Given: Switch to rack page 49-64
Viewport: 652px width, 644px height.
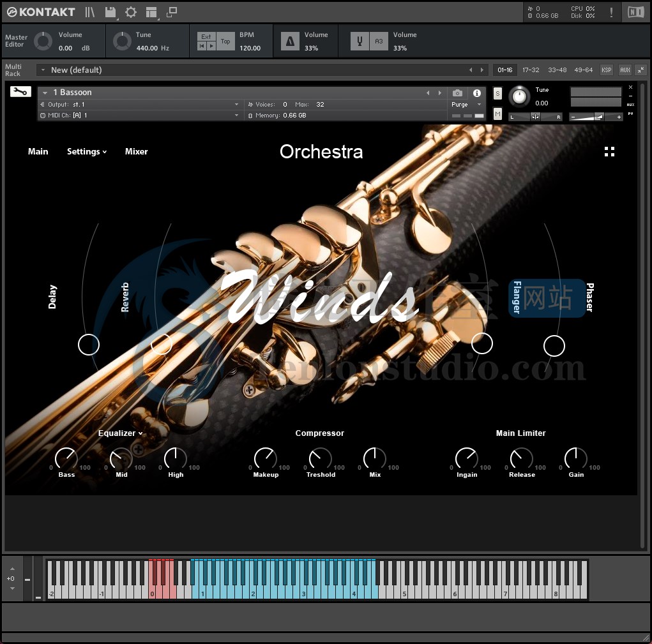Looking at the screenshot, I should (x=583, y=70).
